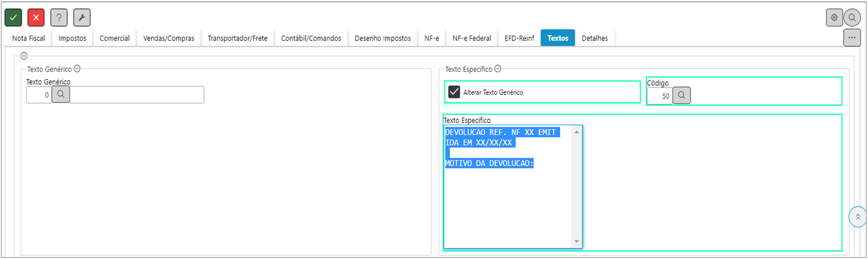Image resolution: width=868 pixels, height=259 pixels.
Task: Collapse the outer panel with the minus icon
Action: pos(24,56)
